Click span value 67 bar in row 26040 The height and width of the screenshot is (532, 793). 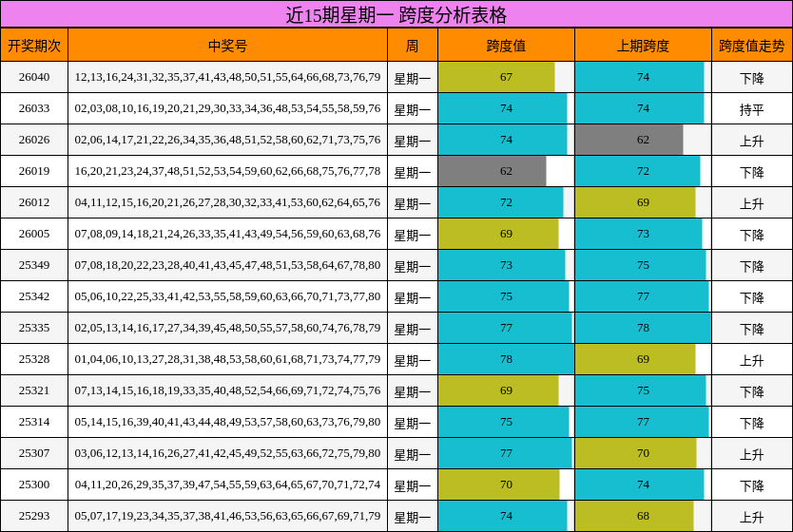[496, 77]
